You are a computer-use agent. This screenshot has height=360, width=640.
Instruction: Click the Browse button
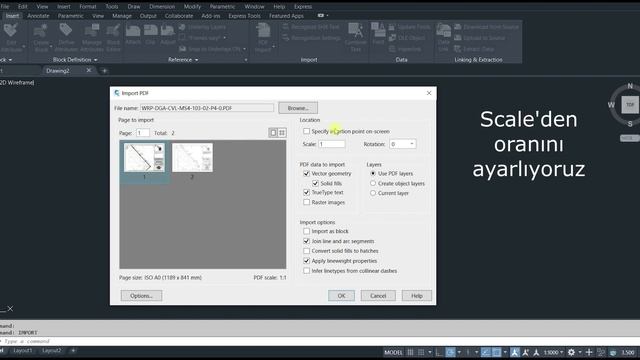tap(298, 108)
